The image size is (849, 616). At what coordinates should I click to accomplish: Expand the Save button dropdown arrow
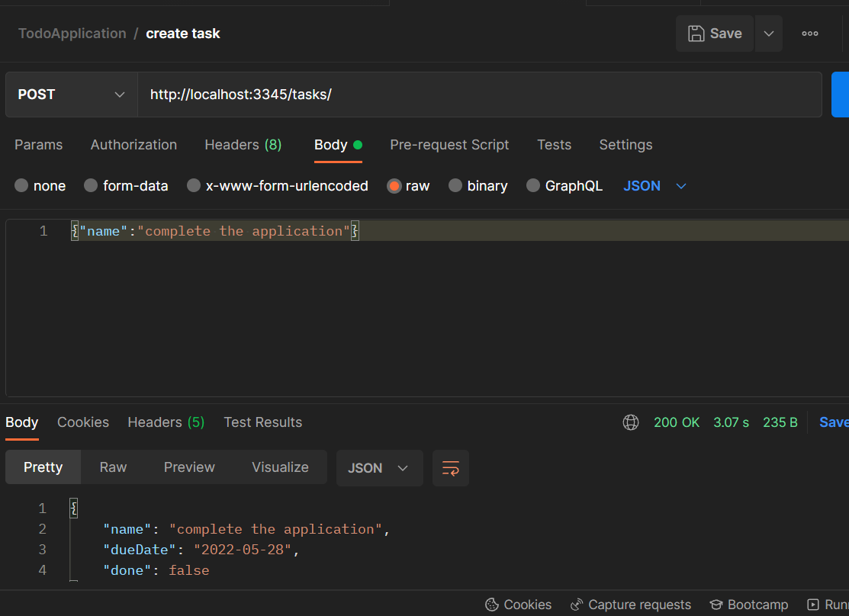pos(768,33)
